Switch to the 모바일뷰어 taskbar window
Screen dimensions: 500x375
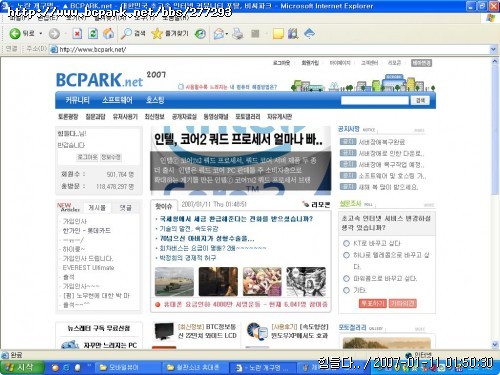[128, 367]
